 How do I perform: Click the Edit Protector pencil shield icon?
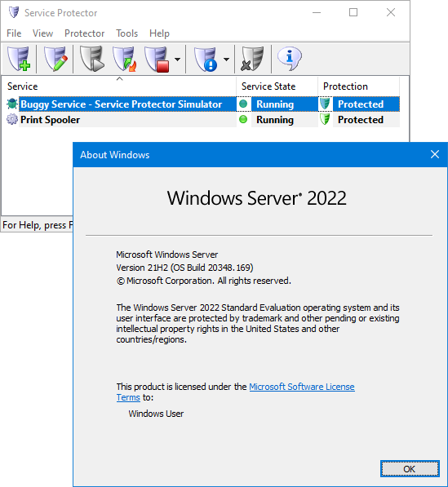[55, 59]
